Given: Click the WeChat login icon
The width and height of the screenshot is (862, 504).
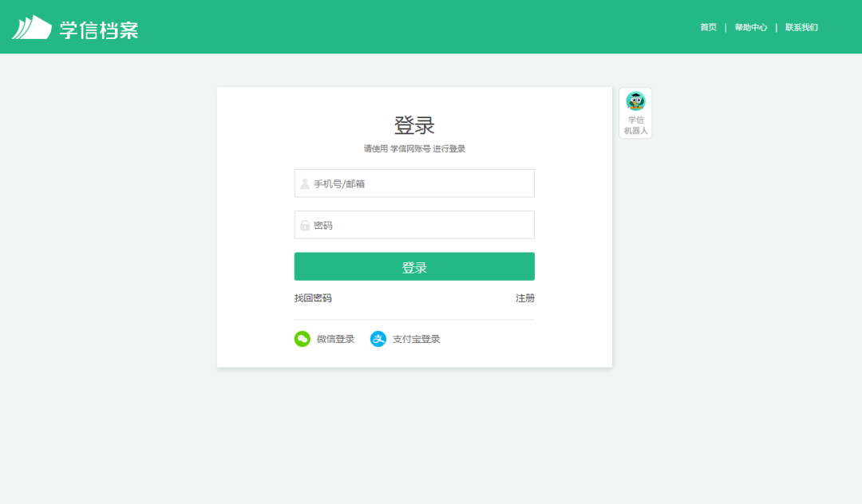Looking at the screenshot, I should point(302,338).
